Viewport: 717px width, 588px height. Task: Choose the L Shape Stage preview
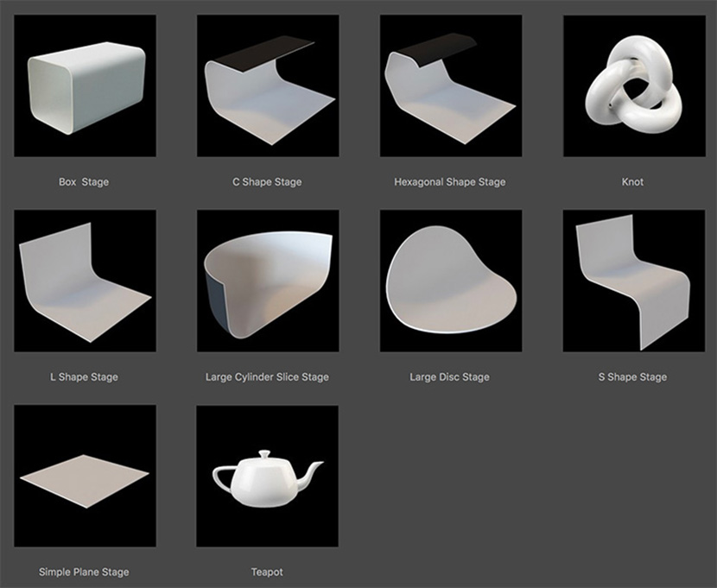coord(85,281)
